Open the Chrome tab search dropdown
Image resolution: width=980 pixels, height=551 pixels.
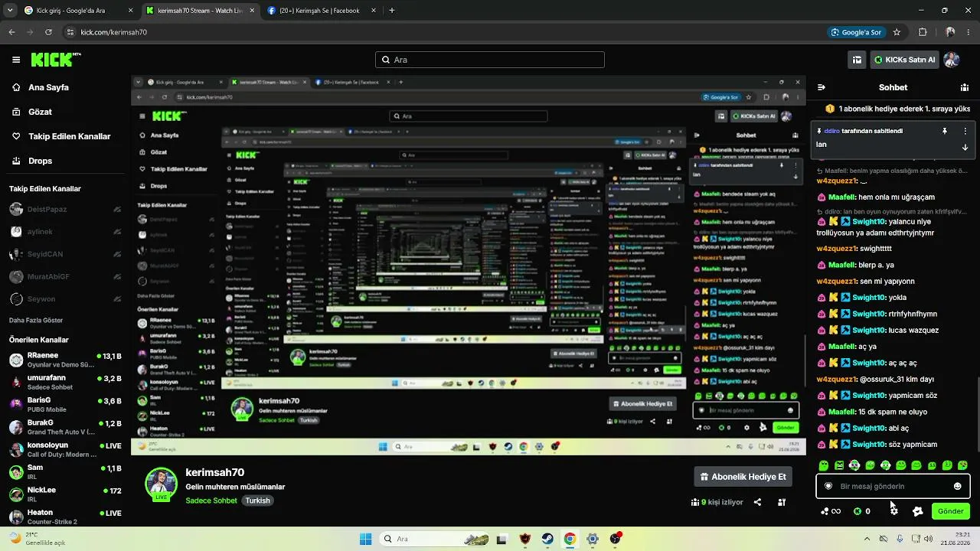[10, 11]
